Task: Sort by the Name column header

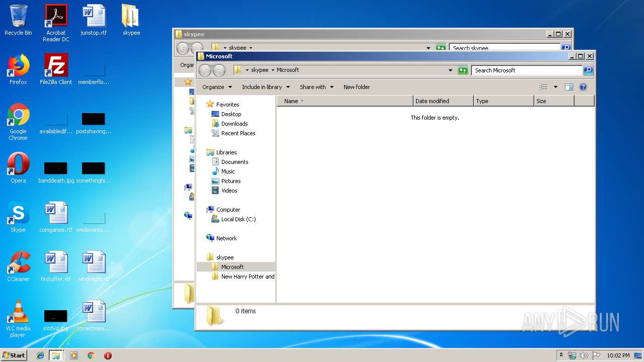Action: click(x=345, y=101)
